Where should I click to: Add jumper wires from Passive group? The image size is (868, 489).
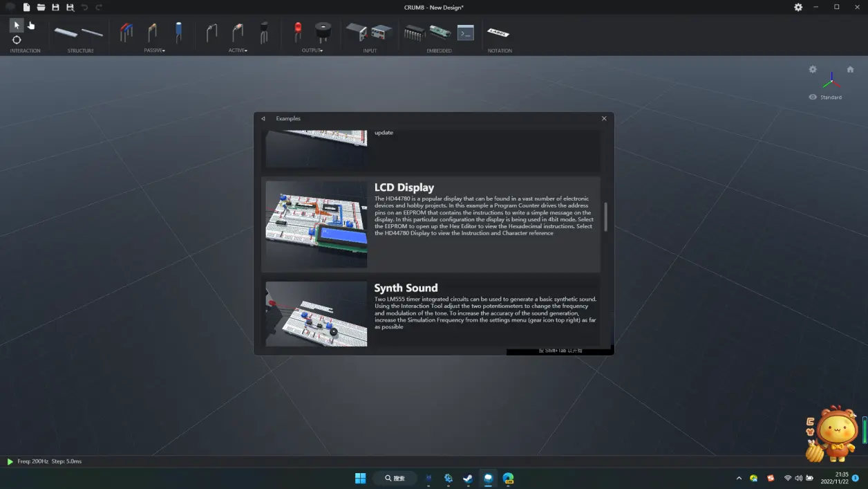[126, 32]
